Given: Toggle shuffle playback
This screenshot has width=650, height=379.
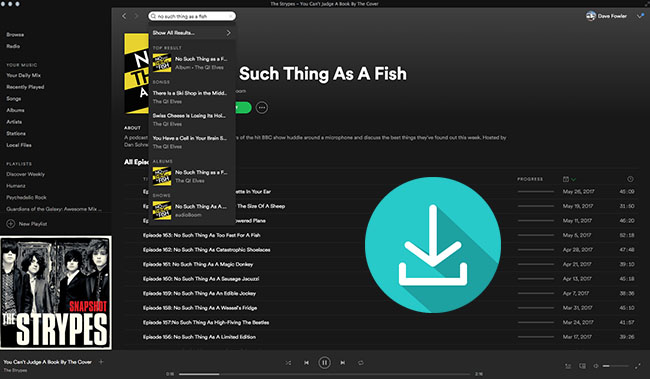Looking at the screenshot, I should click(x=288, y=363).
